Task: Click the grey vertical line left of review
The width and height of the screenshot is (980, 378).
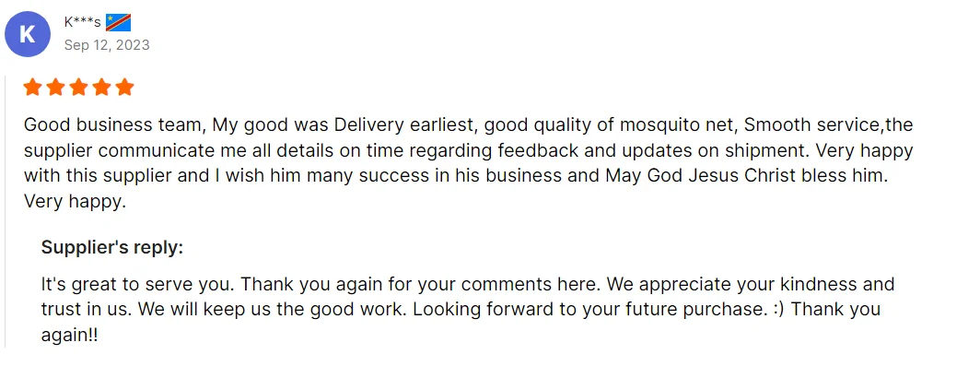Action: pyautogui.click(x=6, y=212)
